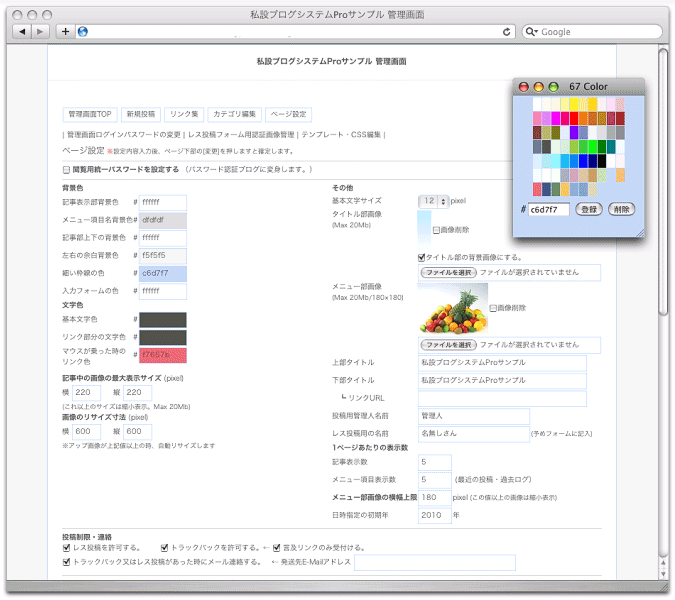Click the 削除 button in color palette
Screen dimensions: 675x600
tap(621, 209)
